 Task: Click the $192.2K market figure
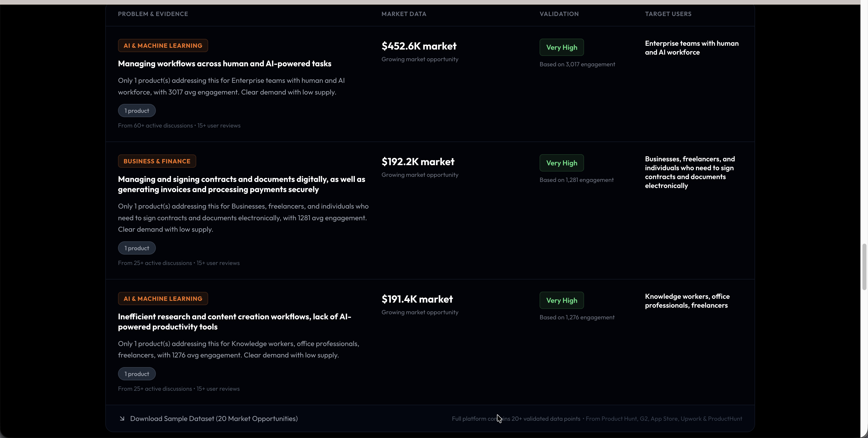point(418,162)
